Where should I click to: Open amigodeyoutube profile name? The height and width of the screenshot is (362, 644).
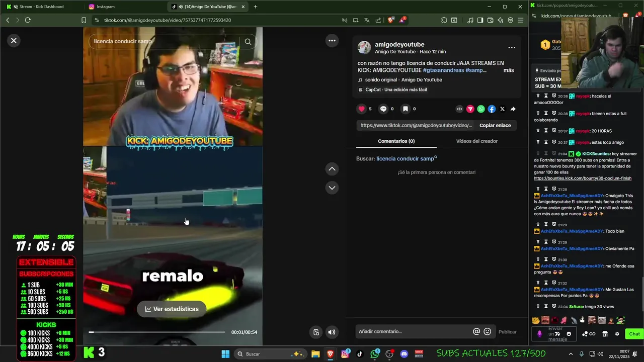click(x=399, y=44)
